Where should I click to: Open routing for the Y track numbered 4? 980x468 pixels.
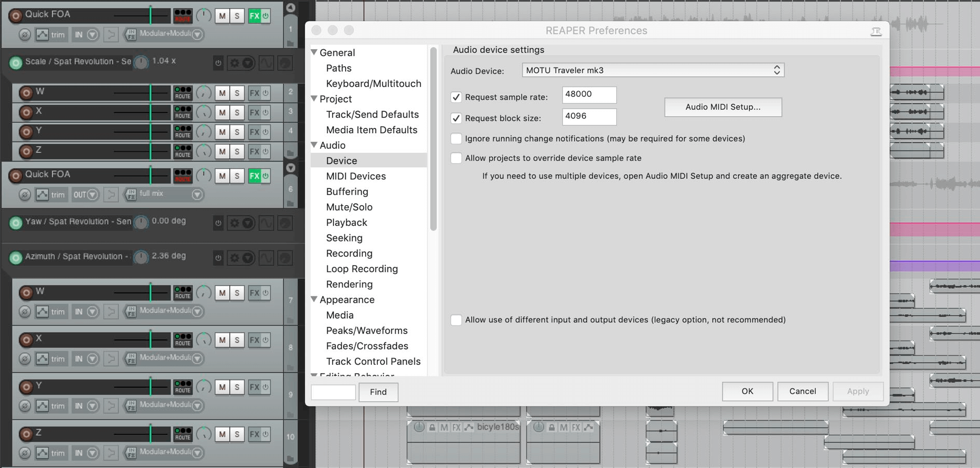[x=183, y=132]
